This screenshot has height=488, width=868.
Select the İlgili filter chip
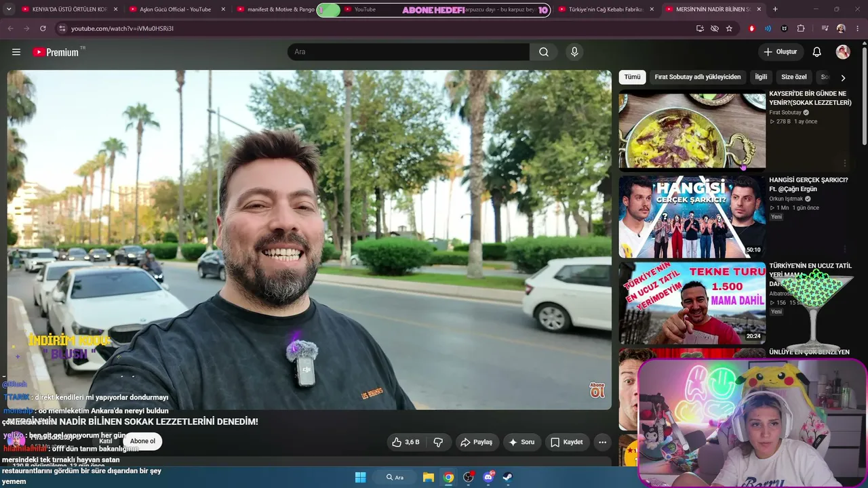point(761,77)
